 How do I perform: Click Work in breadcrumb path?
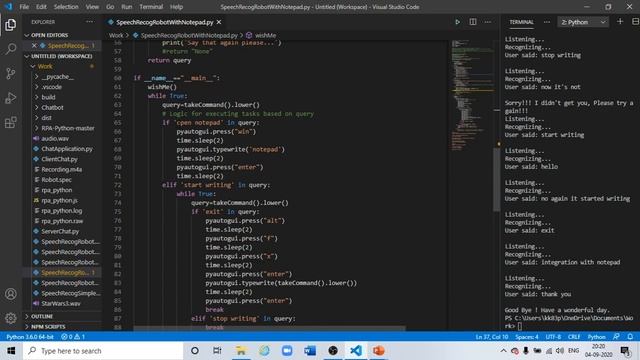pyautogui.click(x=116, y=36)
